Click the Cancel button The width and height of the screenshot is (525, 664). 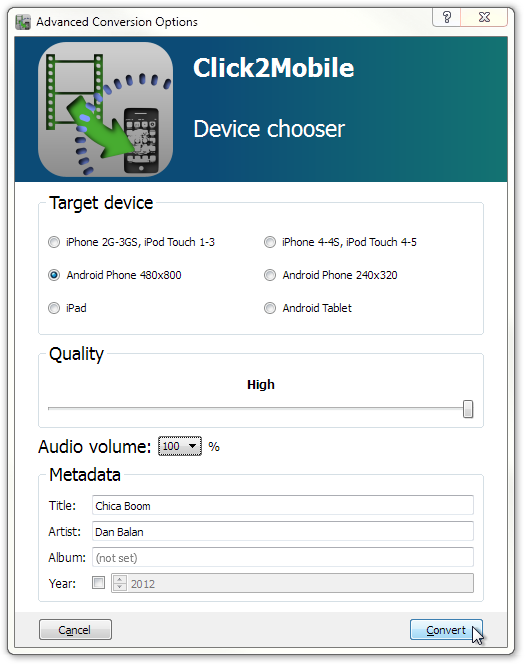pos(75,630)
